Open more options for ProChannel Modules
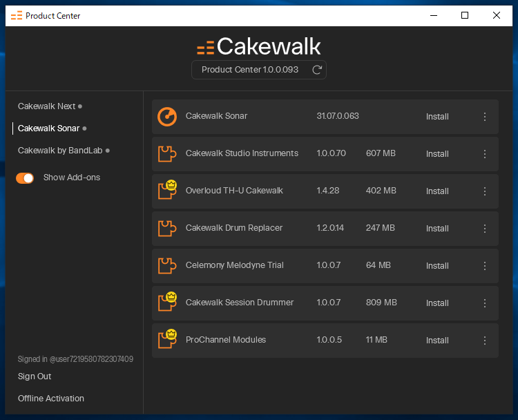 click(485, 341)
